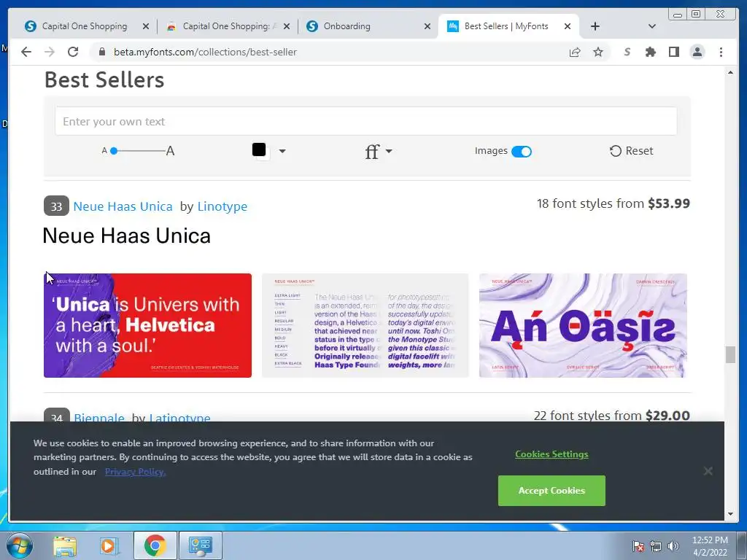The image size is (747, 560).
Task: Close the Onboarding tab
Action: [x=427, y=27]
